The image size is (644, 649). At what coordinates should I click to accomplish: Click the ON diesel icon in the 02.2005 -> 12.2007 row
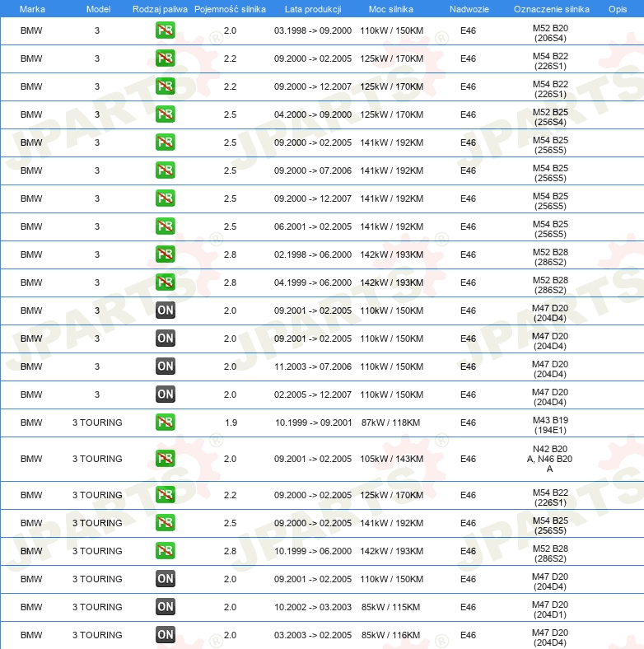click(x=166, y=394)
